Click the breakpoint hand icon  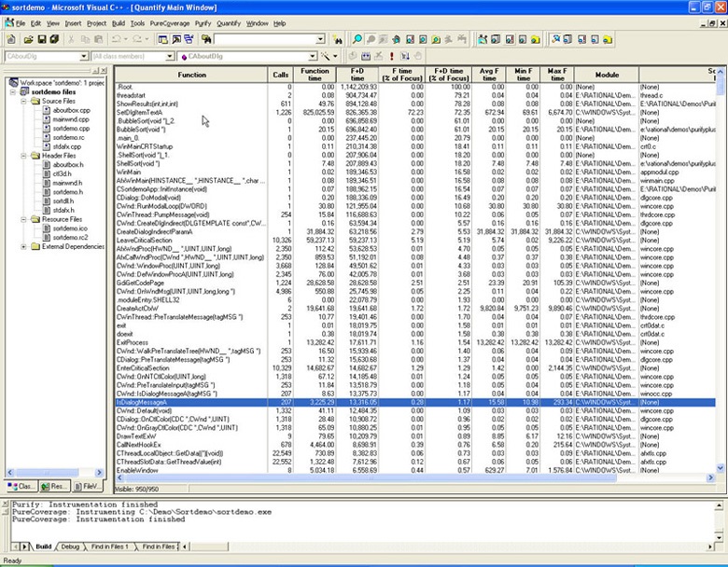[418, 57]
